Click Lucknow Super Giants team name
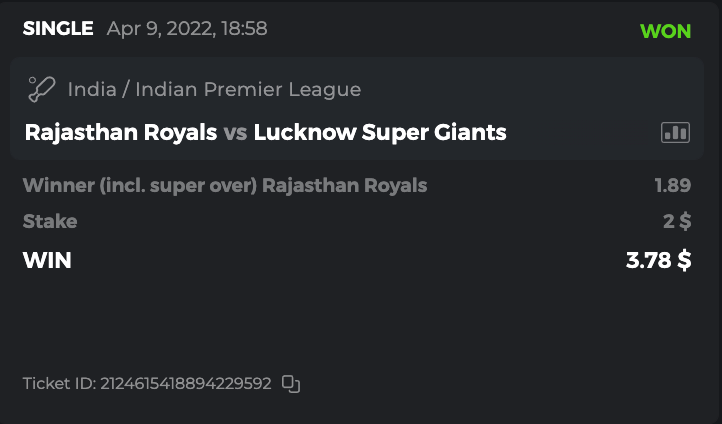Screen dimensions: 722x424 (380, 133)
